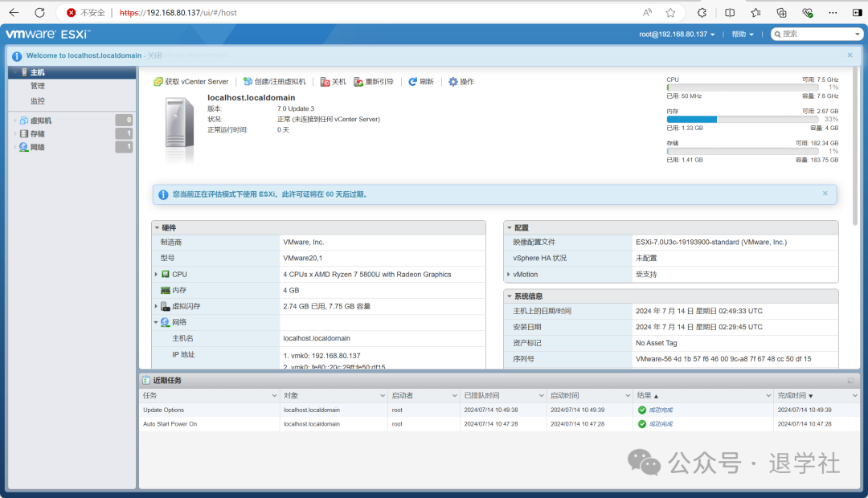This screenshot has width=868, height=498.
Task: Click the 近期任务 panel icon
Action: pyautogui.click(x=146, y=380)
